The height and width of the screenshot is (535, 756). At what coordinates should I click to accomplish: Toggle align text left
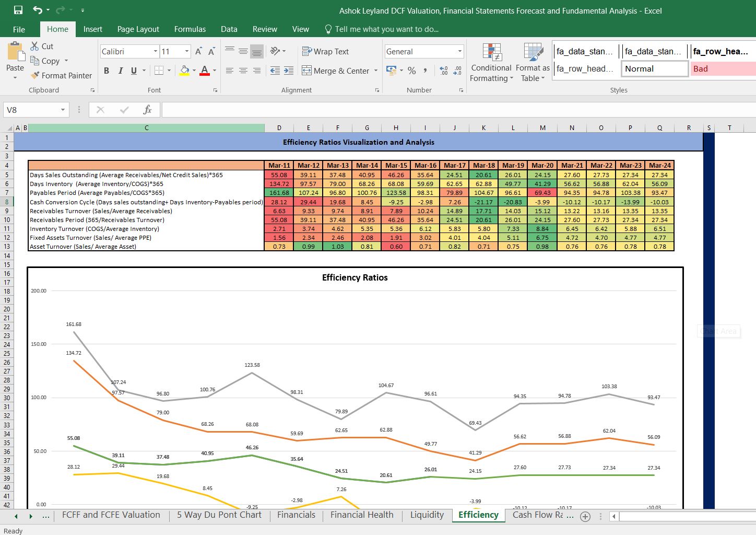230,71
